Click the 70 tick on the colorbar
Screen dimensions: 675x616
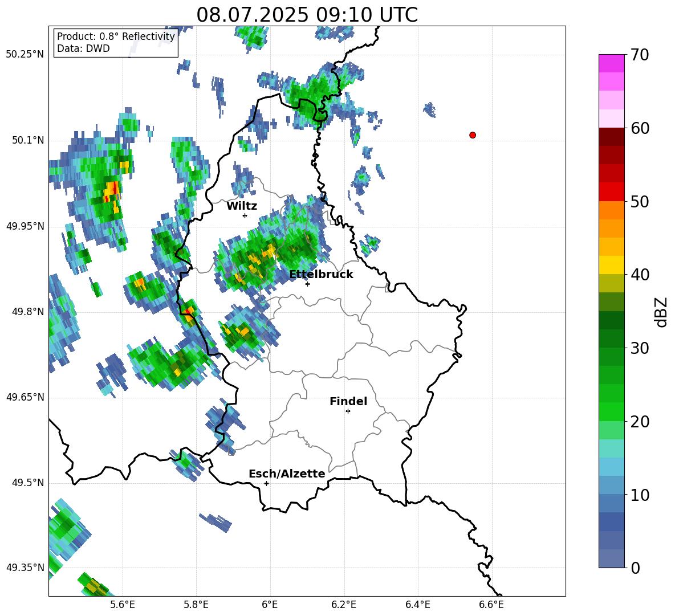tap(639, 55)
